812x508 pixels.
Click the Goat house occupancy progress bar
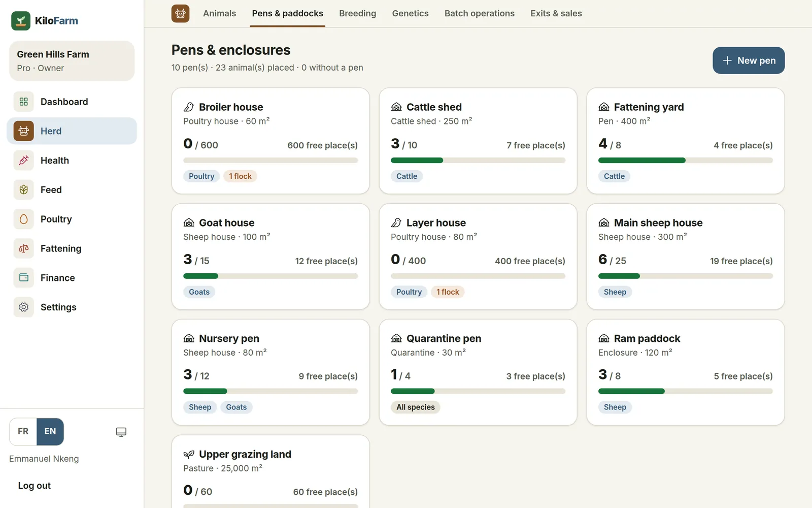click(x=270, y=276)
